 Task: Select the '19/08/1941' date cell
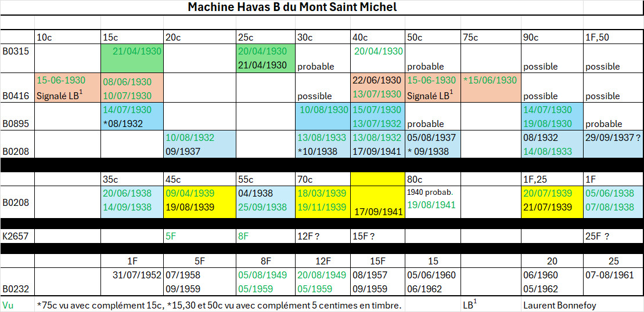click(431, 204)
